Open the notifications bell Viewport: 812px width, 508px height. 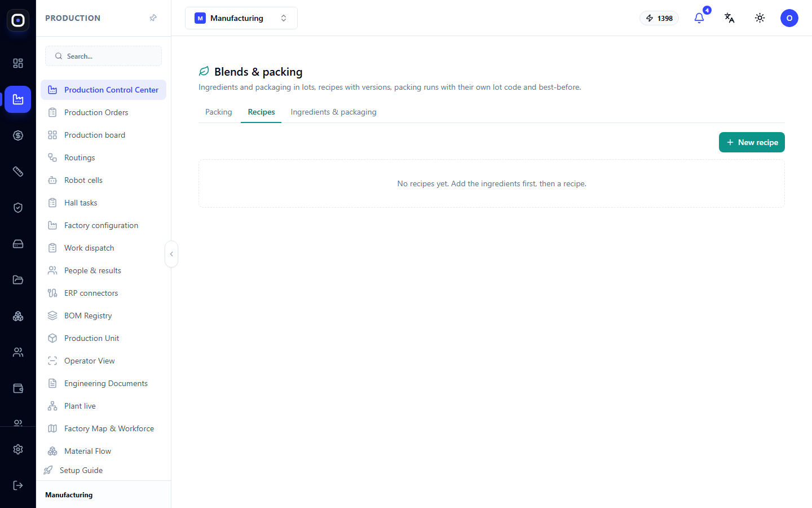[699, 18]
